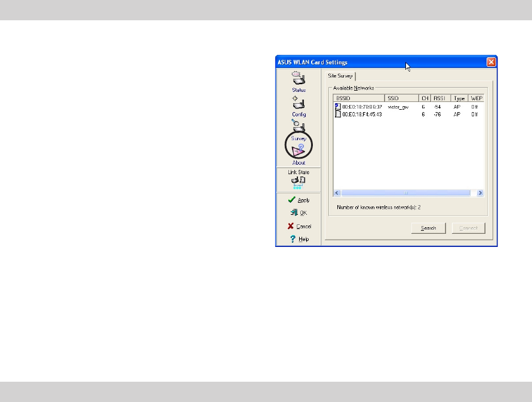Switch to the Site Survey tab
The image size is (532, 402).
[340, 76]
